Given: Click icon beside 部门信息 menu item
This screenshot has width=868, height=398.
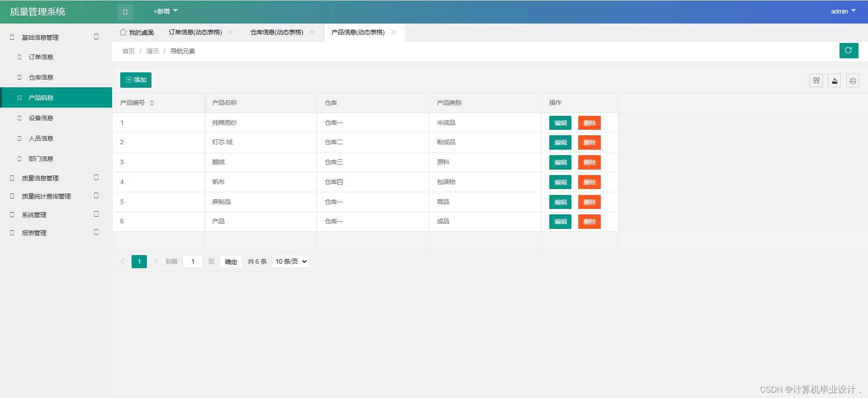Looking at the screenshot, I should click(19, 159).
